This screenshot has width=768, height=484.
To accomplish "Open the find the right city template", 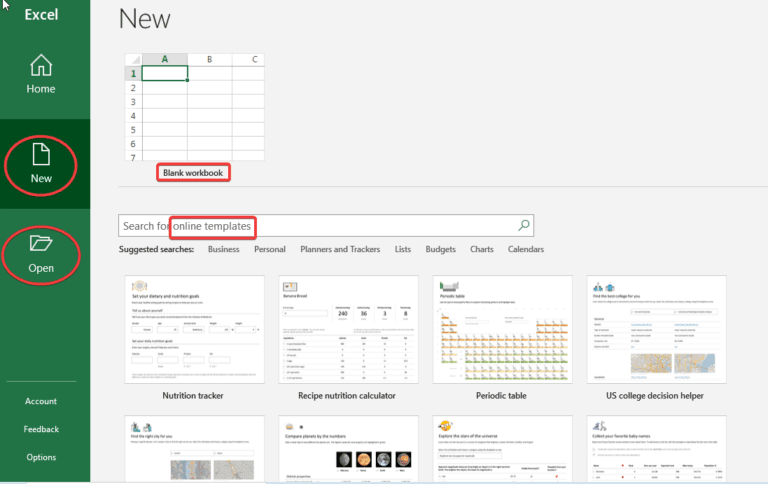I will 194,449.
